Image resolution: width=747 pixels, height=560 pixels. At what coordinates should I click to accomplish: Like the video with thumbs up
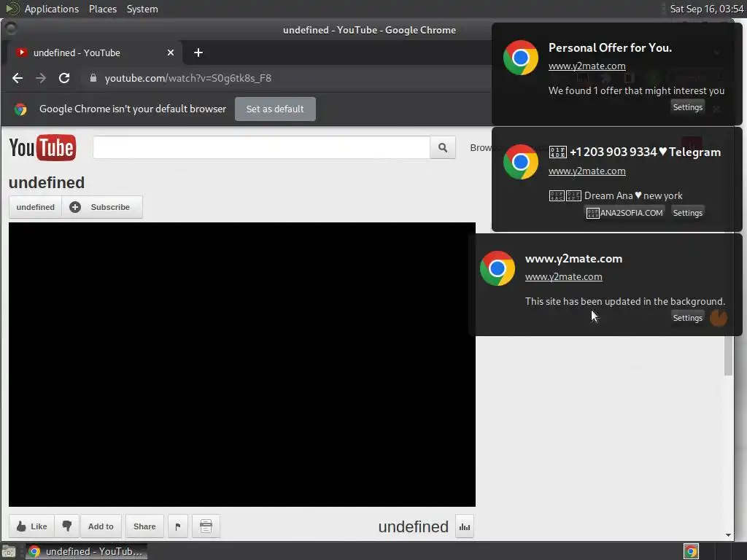(x=31, y=526)
